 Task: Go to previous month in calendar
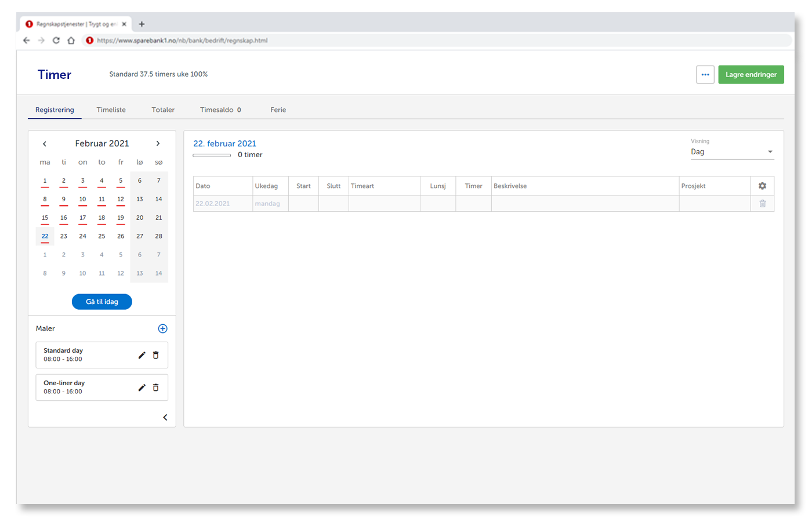[x=45, y=144]
